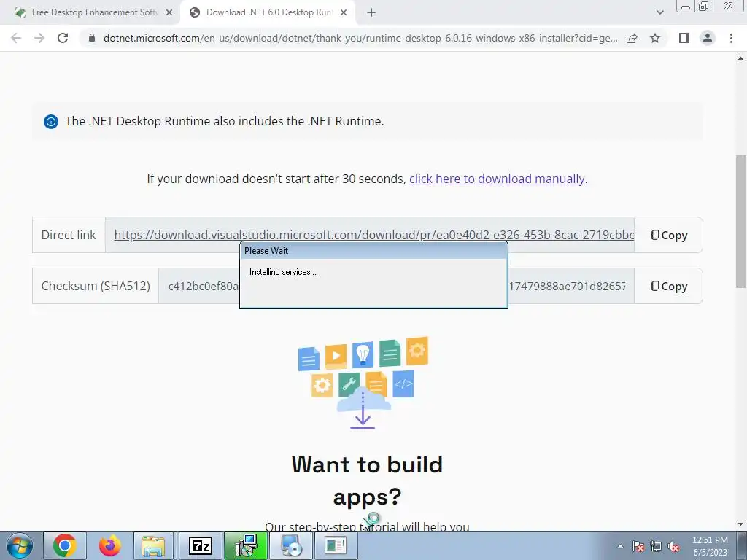Click here to download manually link
Viewport: 747px width, 560px height.
click(x=497, y=179)
